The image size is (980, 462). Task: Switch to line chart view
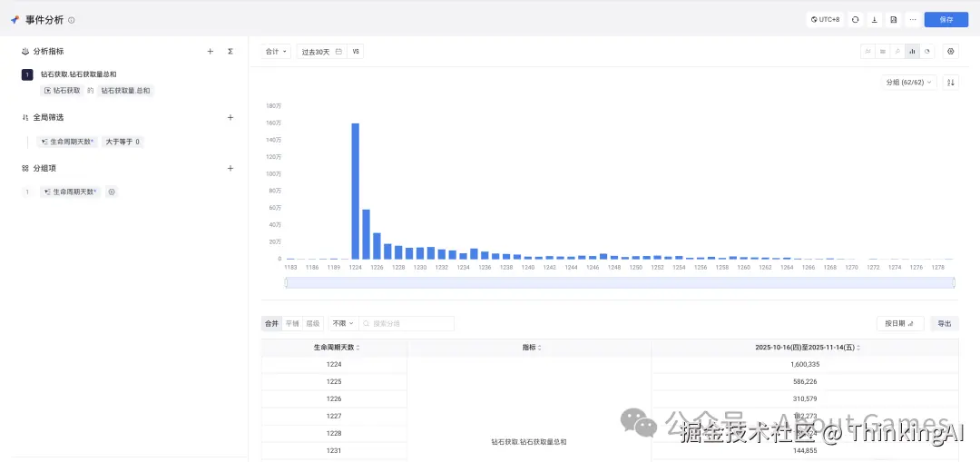point(867,51)
